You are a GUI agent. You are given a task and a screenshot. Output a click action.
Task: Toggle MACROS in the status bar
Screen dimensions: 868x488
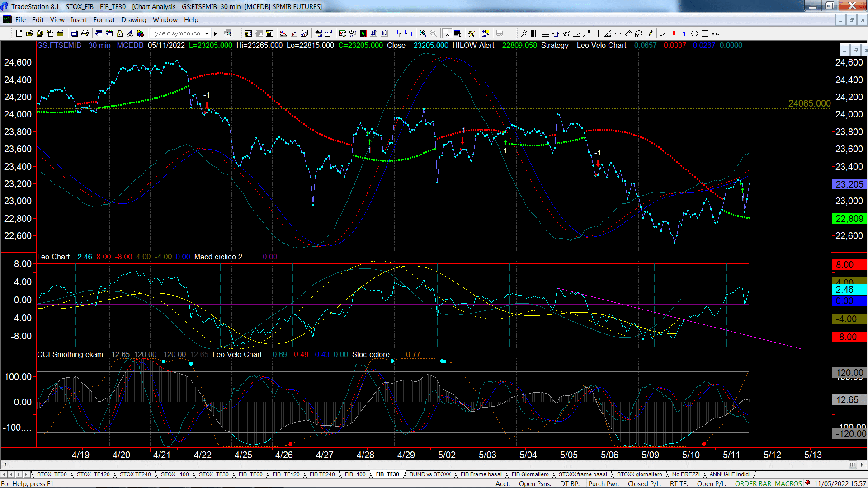pos(788,483)
